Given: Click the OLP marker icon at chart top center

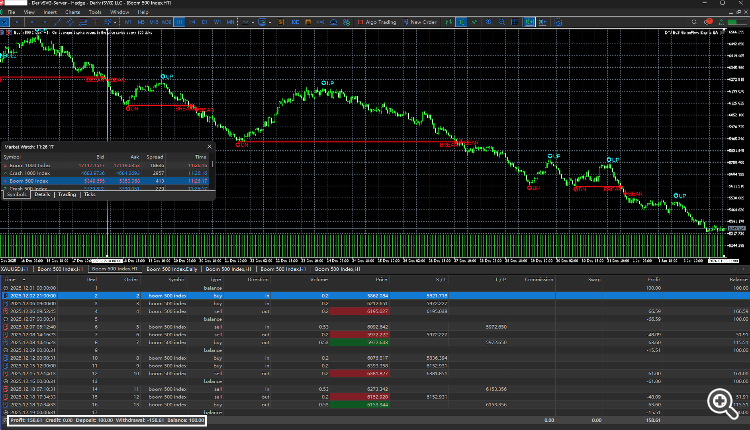Looking at the screenshot, I should click(328, 81).
